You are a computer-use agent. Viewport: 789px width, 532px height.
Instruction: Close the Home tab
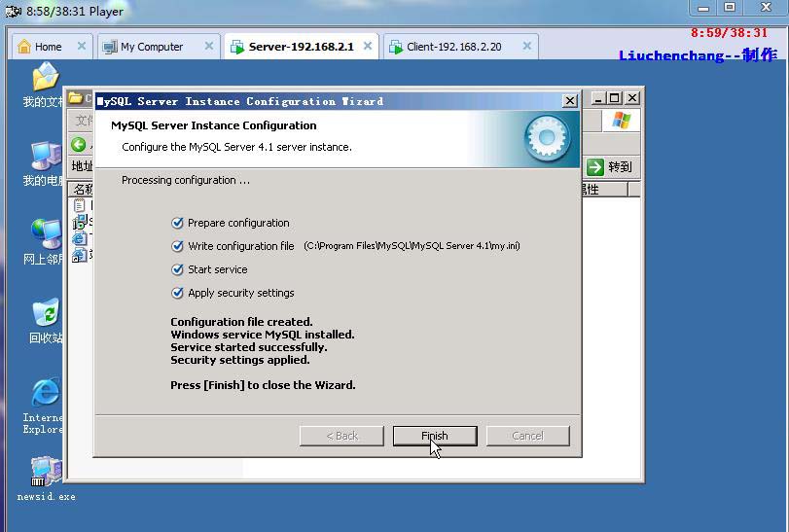coord(81,47)
